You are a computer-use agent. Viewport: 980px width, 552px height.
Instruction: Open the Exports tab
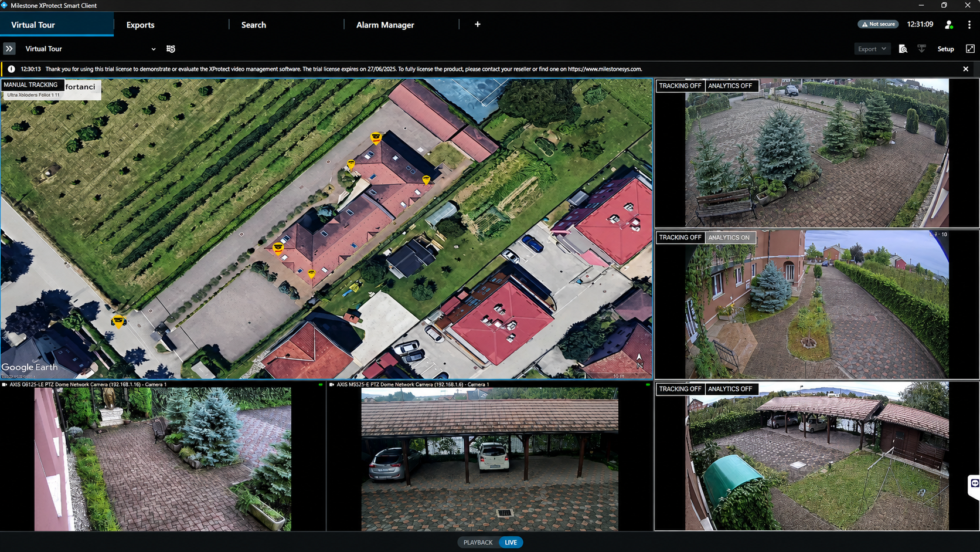pos(141,25)
